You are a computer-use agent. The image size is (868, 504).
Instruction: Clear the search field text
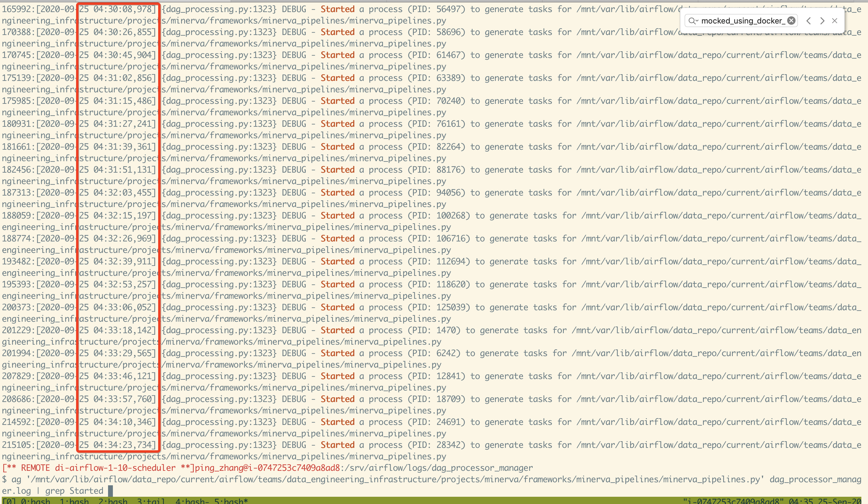click(x=791, y=21)
